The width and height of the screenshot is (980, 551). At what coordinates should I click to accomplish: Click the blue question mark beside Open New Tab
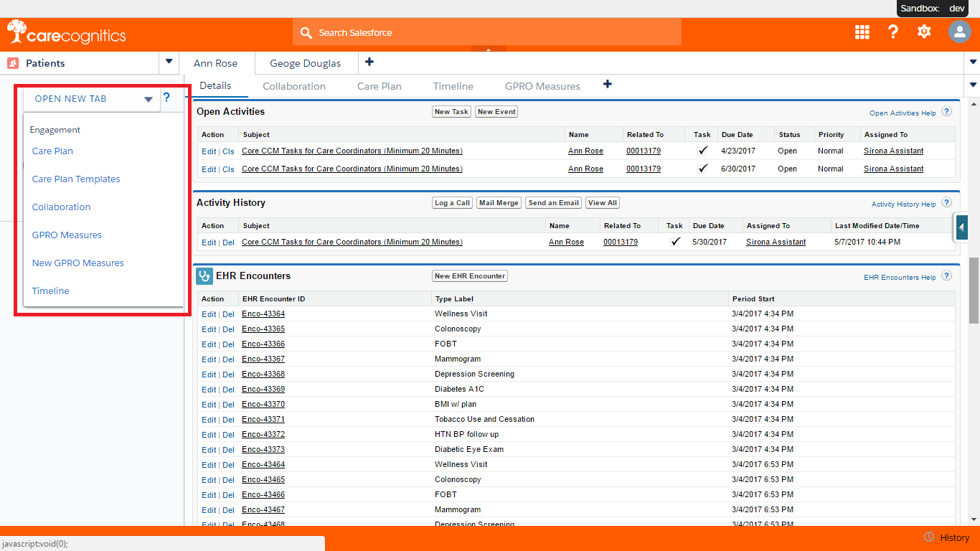166,98
